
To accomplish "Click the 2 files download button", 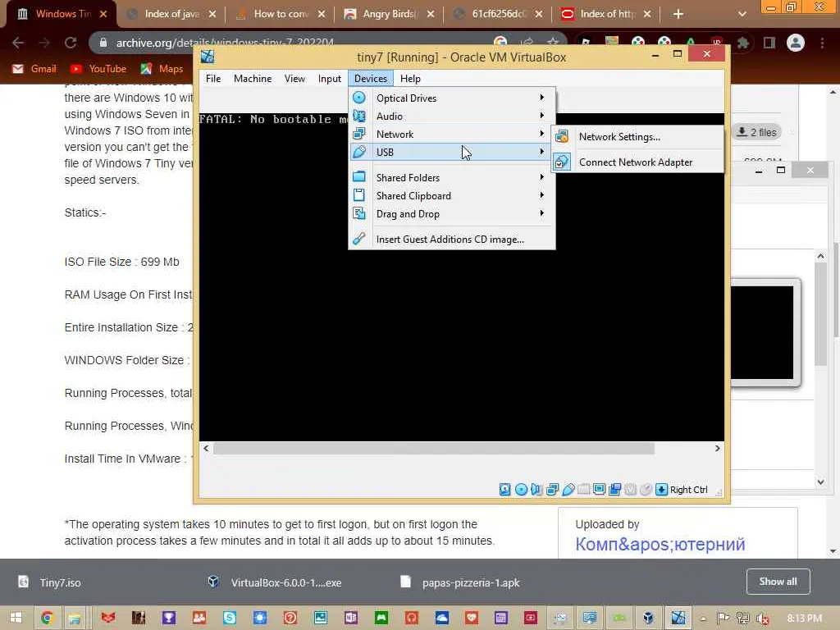I will pyautogui.click(x=756, y=132).
